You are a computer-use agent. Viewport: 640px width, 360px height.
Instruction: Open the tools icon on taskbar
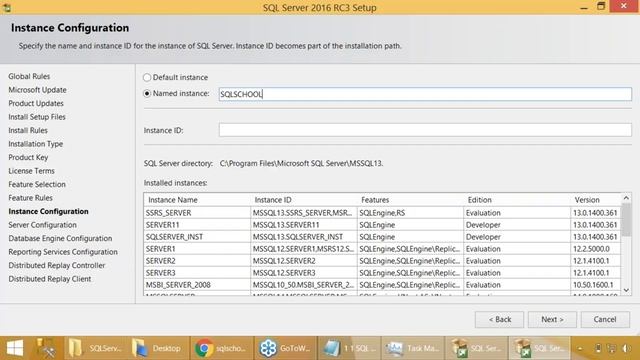click(x=46, y=348)
